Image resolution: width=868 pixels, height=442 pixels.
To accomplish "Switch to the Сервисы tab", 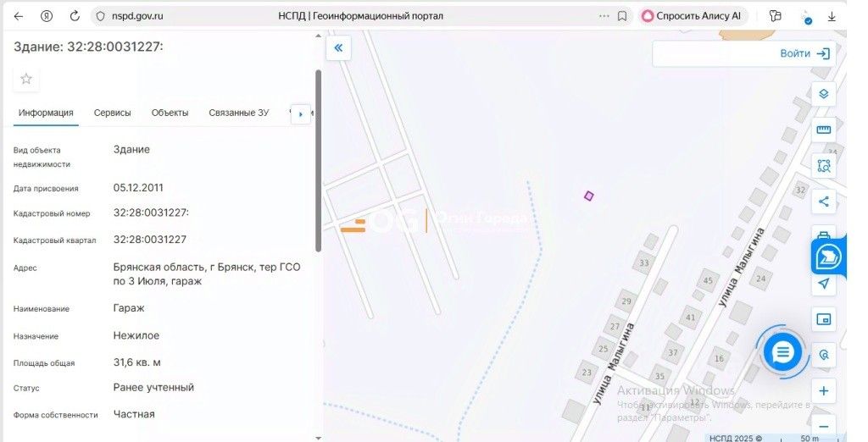I will coord(113,113).
